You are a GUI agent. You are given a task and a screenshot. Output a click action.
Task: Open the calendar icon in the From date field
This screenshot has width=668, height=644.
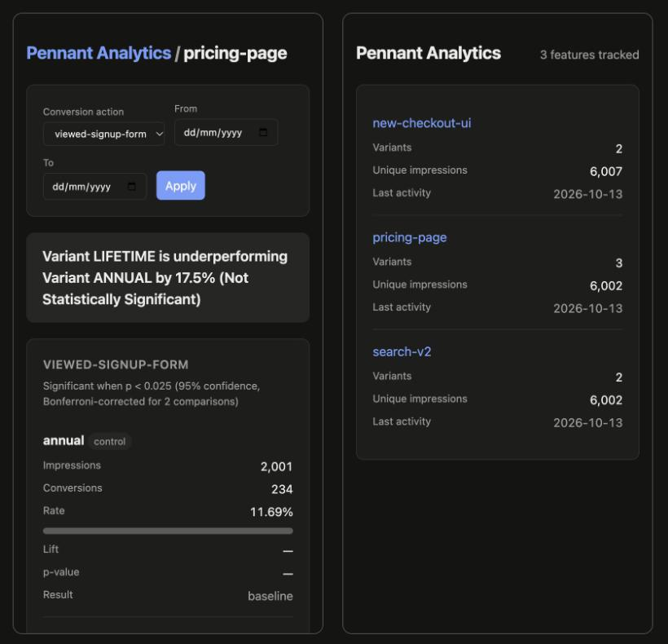click(263, 133)
